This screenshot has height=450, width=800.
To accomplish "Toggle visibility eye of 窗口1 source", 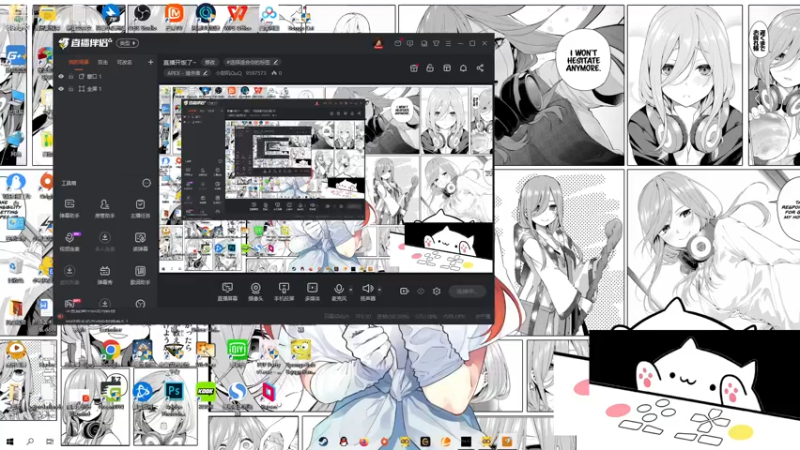I will pyautogui.click(x=61, y=77).
